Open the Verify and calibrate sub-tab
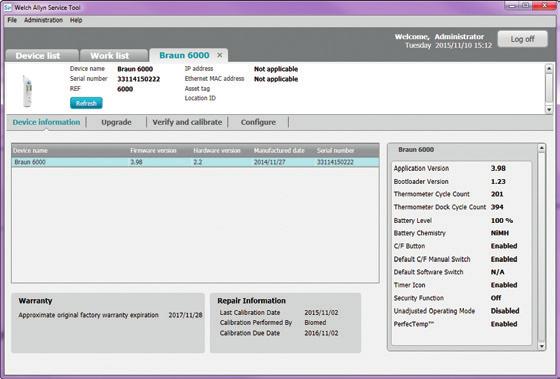 tap(187, 122)
